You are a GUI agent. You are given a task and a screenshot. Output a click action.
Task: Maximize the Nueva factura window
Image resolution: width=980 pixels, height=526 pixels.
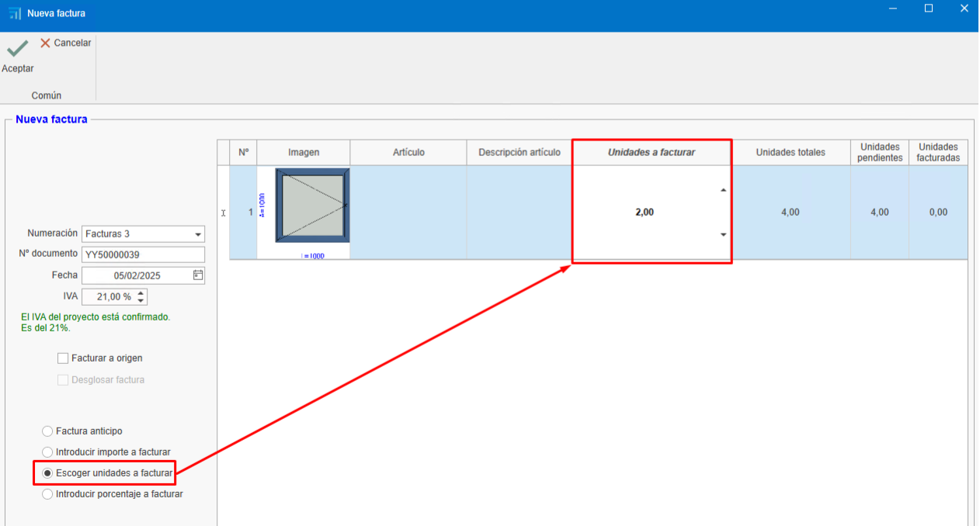929,9
